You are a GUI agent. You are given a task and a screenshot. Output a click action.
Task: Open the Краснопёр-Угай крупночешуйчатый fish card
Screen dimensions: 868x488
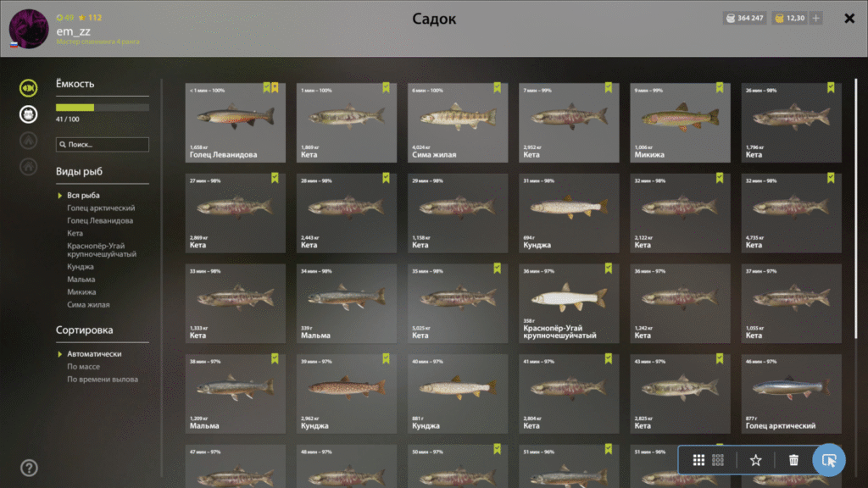tap(569, 303)
